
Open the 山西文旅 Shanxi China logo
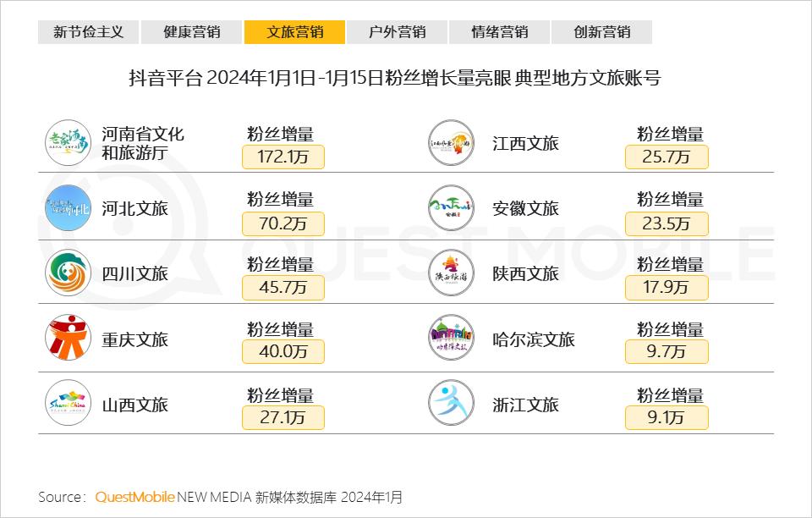[68, 403]
